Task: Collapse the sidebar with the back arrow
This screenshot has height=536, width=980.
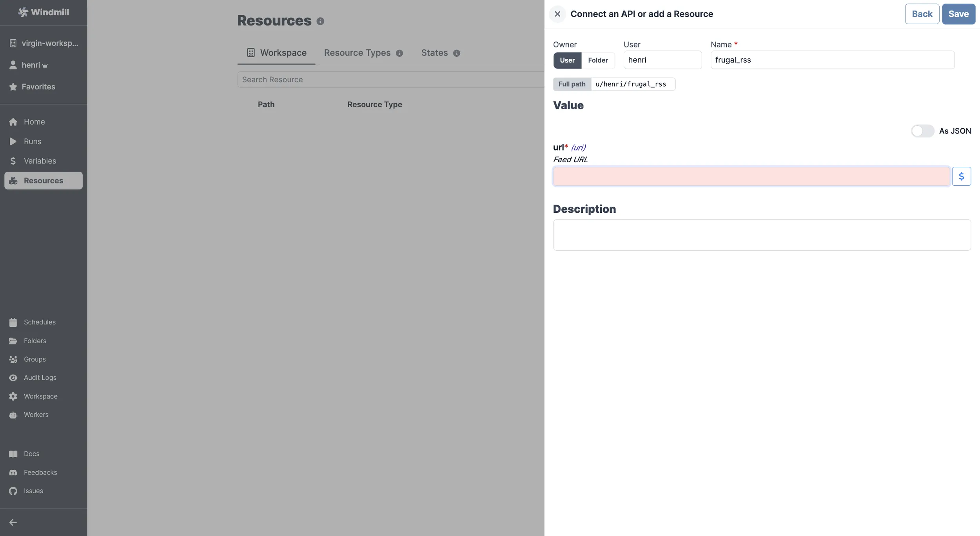Action: tap(13, 522)
